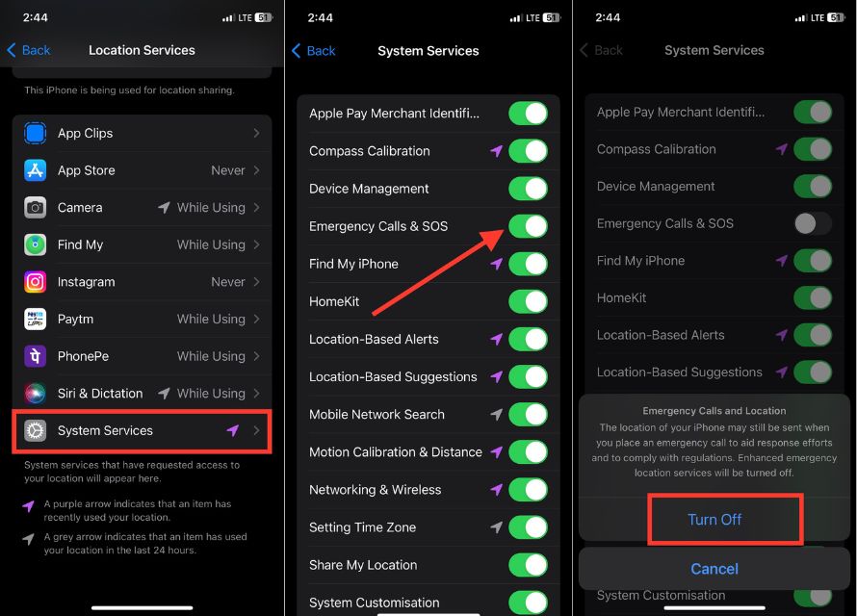
Task: Tap the App Store icon
Action: coord(35,170)
